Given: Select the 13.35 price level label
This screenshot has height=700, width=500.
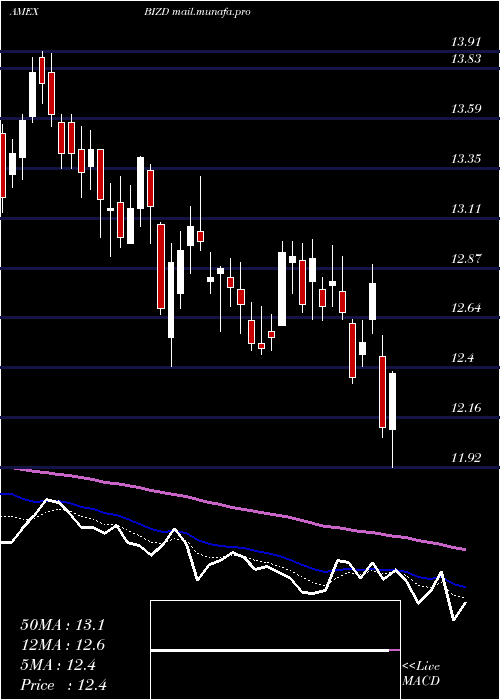Looking at the screenshot, I should pos(466,158).
